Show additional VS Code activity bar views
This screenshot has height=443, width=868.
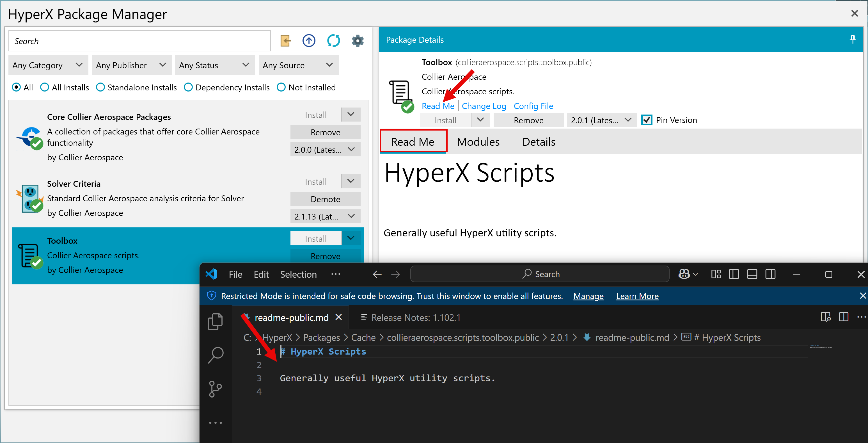click(x=216, y=423)
